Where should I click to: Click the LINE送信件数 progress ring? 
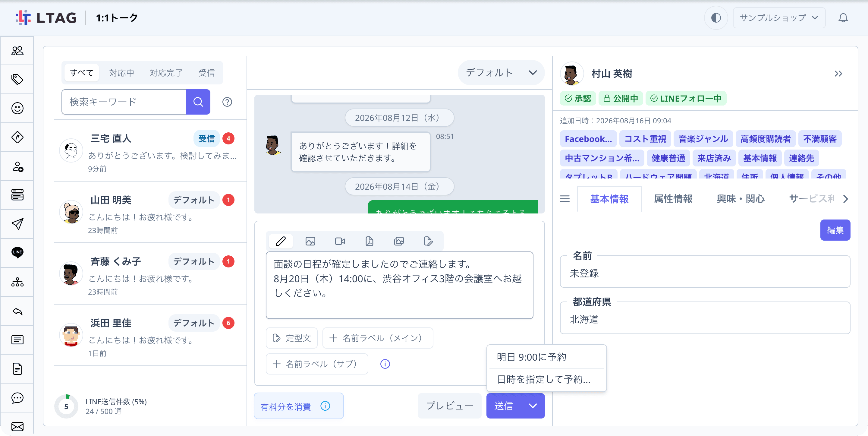click(66, 406)
